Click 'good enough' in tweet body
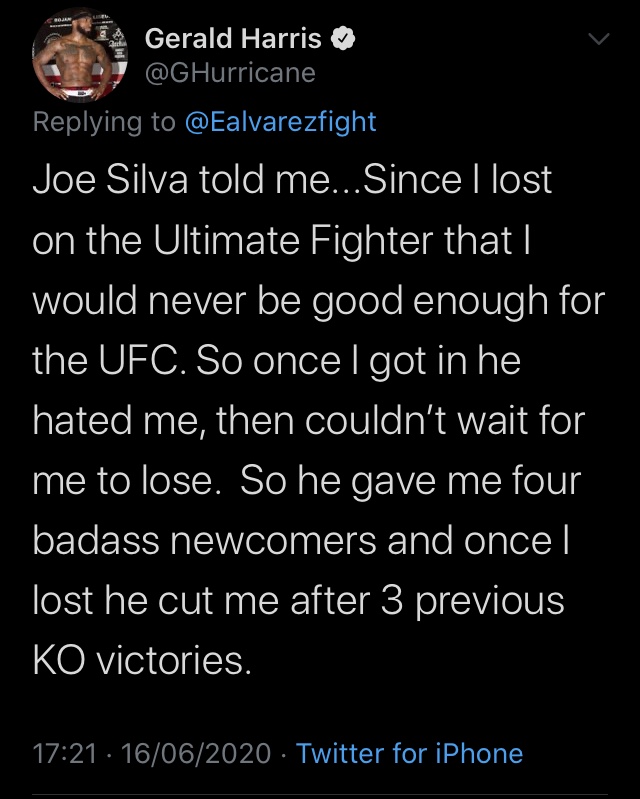Screen dimensions: 640x799 pos(430,302)
